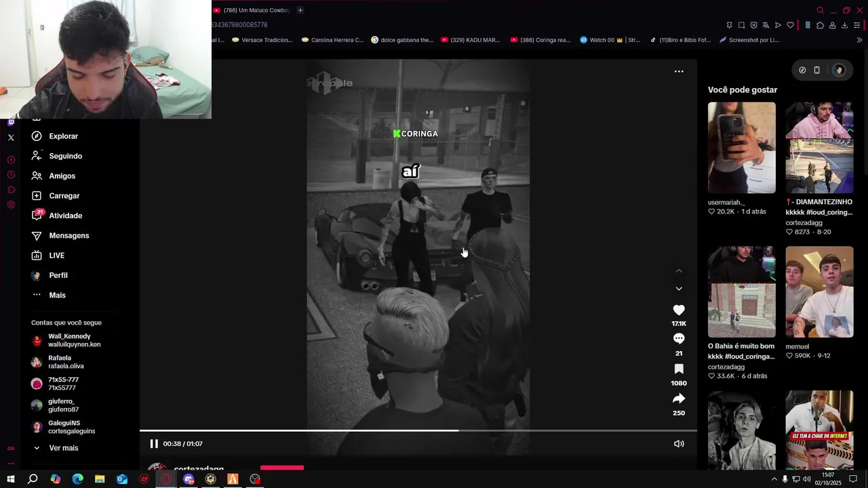
Task: Open Amigos section
Action: [54, 176]
